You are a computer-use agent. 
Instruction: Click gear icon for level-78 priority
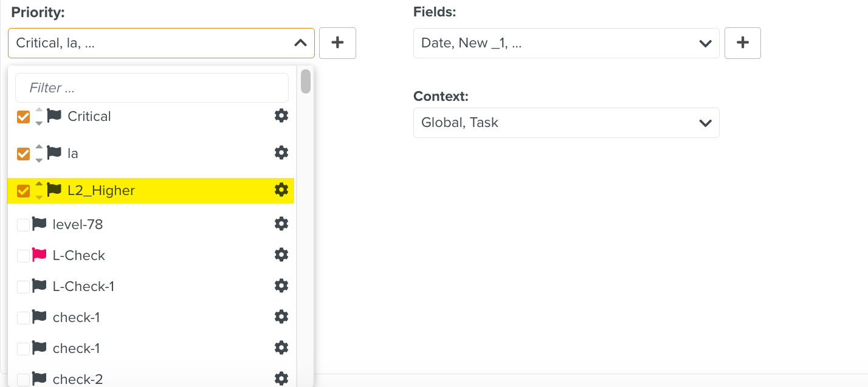(281, 224)
